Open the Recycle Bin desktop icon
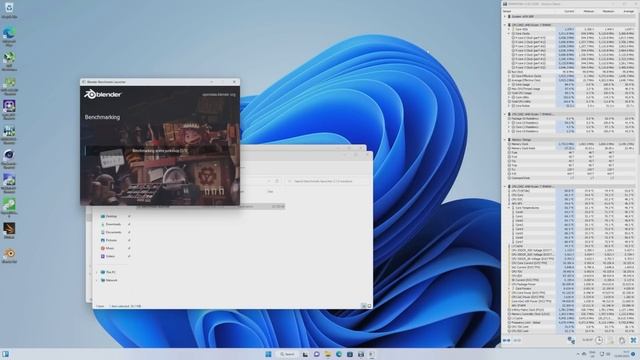Image resolution: width=640 pixels, height=360 pixels. click(x=9, y=10)
